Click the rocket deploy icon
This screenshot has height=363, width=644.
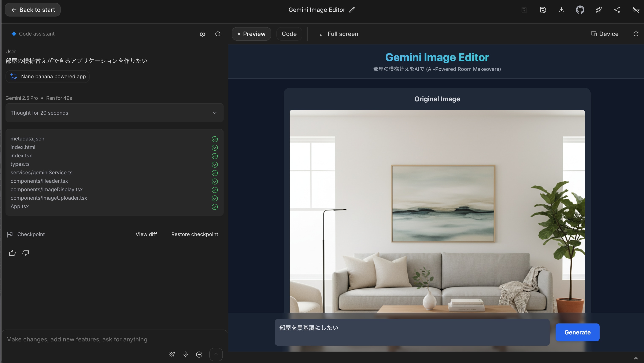click(599, 10)
